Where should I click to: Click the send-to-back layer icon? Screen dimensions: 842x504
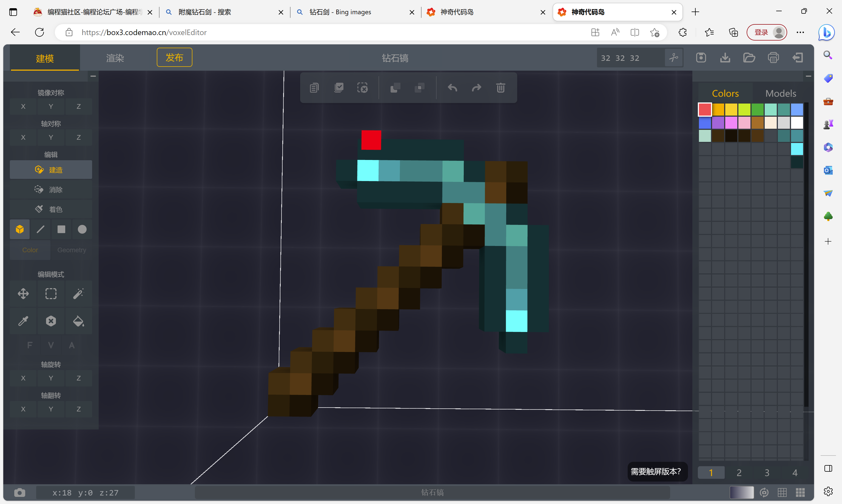tap(420, 88)
